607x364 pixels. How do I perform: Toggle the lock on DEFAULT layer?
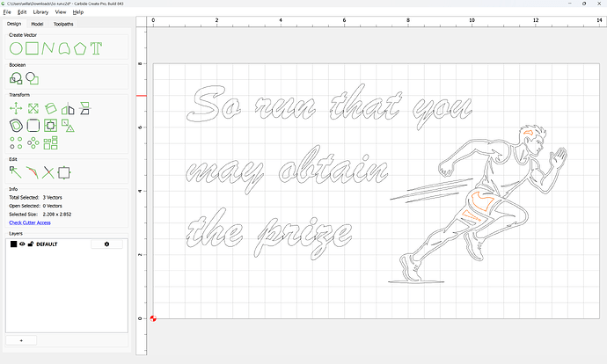click(x=31, y=244)
